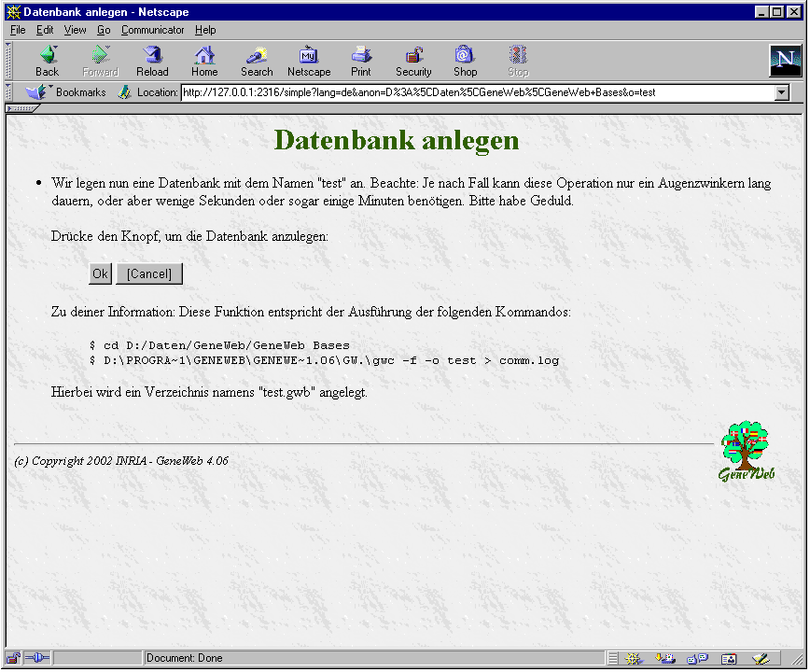Go to the Home page
The width and height of the screenshot is (810, 672).
point(204,62)
